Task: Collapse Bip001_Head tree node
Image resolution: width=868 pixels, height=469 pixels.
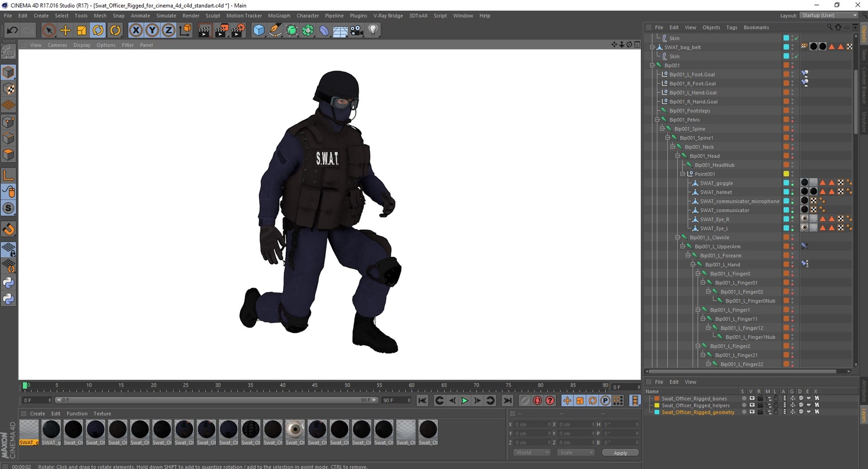Action: pyautogui.click(x=678, y=156)
